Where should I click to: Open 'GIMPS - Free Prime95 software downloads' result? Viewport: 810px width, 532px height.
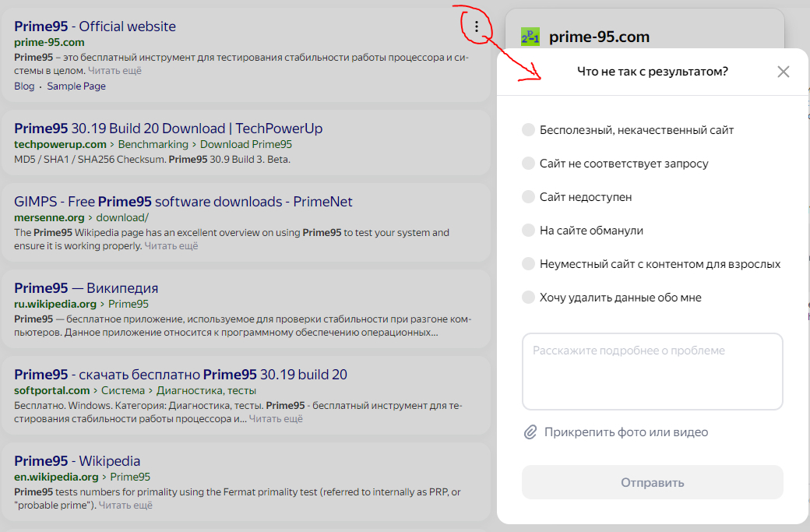pos(183,202)
